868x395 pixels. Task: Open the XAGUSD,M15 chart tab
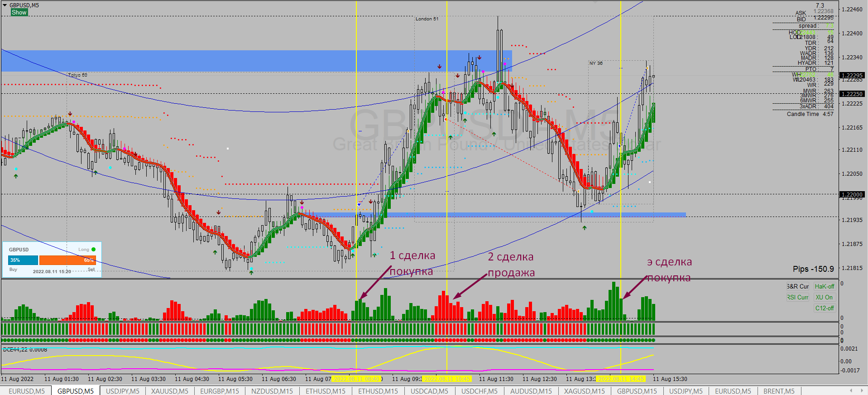(x=584, y=391)
